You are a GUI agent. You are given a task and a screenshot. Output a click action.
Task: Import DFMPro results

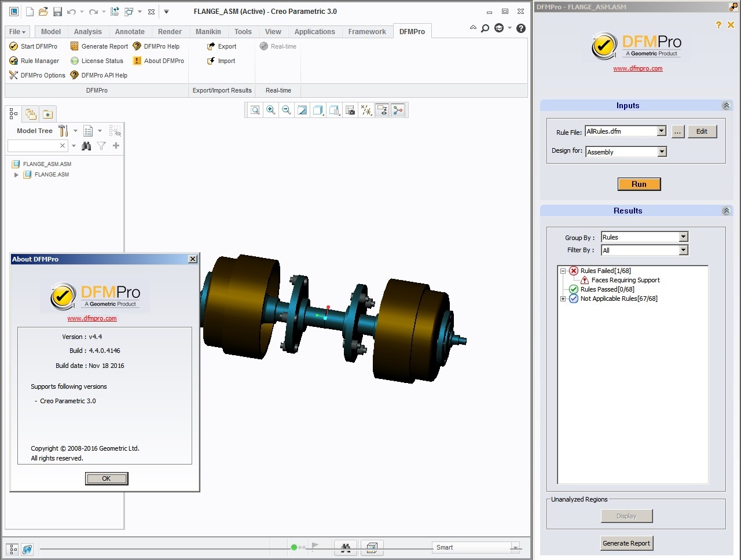(221, 61)
